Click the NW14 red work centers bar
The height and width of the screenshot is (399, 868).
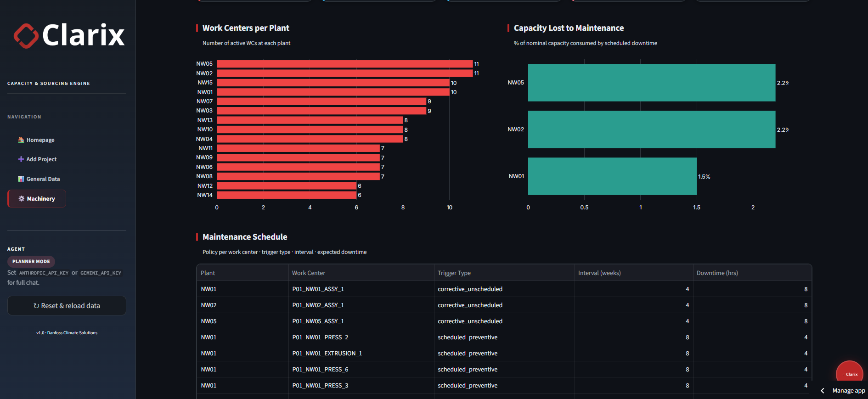(287, 195)
